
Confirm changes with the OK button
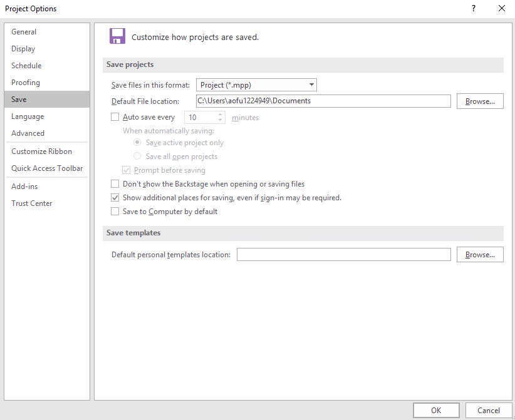point(436,411)
